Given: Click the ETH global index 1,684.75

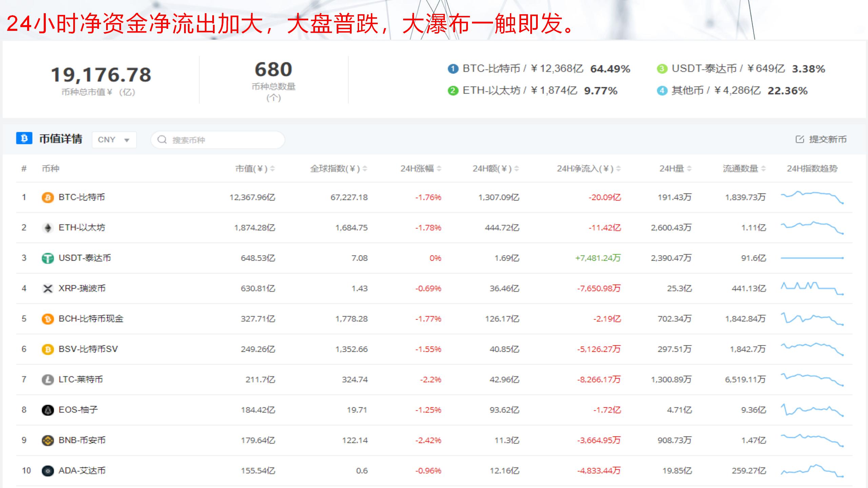Looking at the screenshot, I should (351, 227).
